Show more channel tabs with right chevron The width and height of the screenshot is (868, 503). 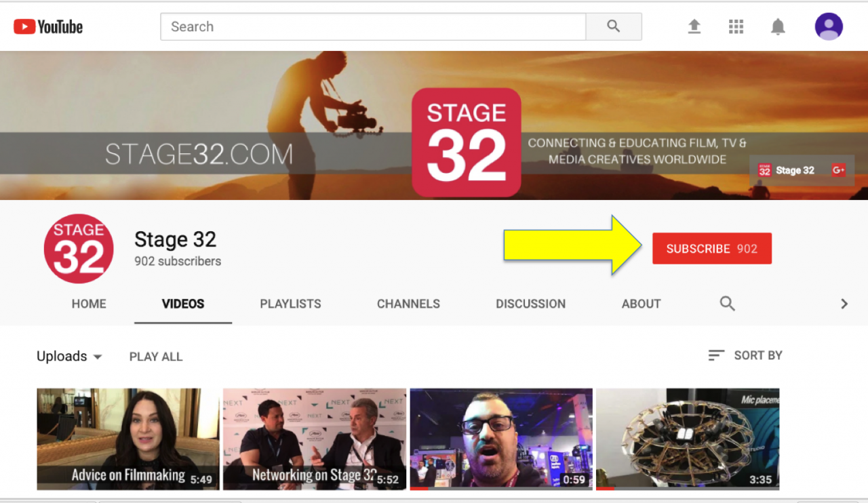point(844,304)
